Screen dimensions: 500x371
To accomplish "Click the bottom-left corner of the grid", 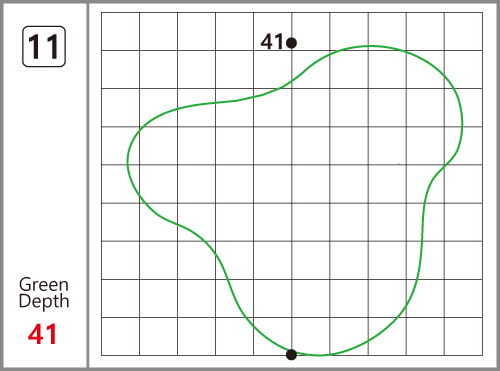I will point(101,355).
